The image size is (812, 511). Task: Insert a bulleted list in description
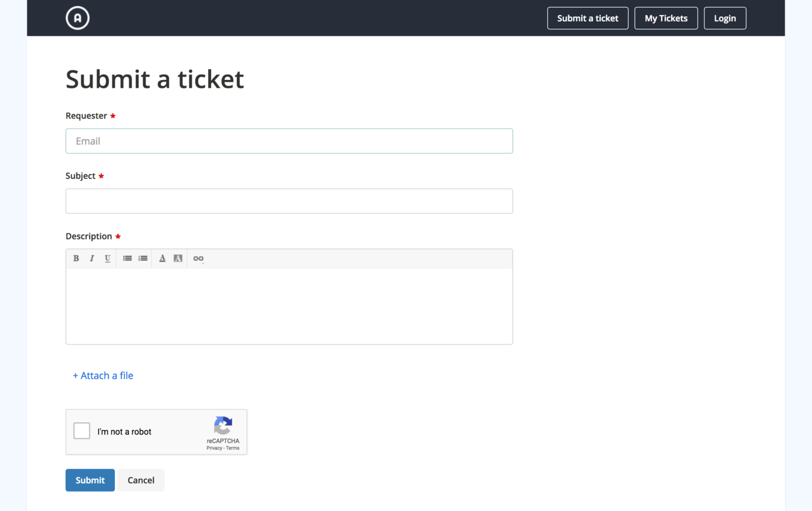pyautogui.click(x=128, y=259)
